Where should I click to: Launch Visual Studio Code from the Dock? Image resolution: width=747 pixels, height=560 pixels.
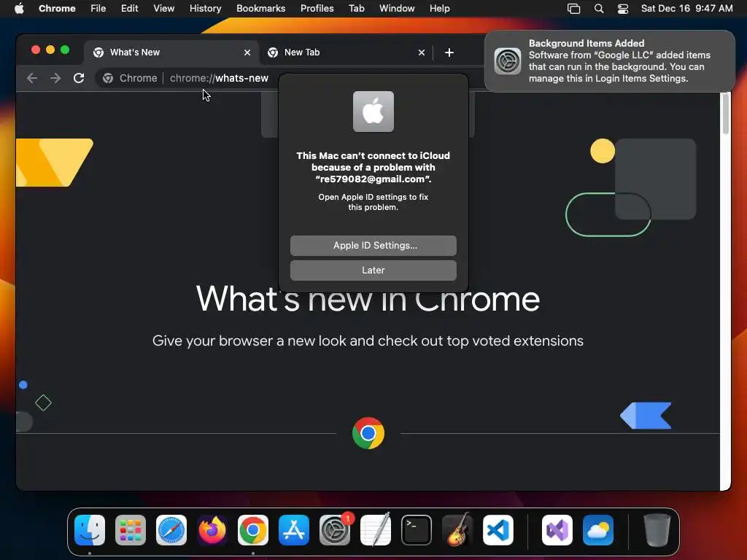(x=498, y=530)
